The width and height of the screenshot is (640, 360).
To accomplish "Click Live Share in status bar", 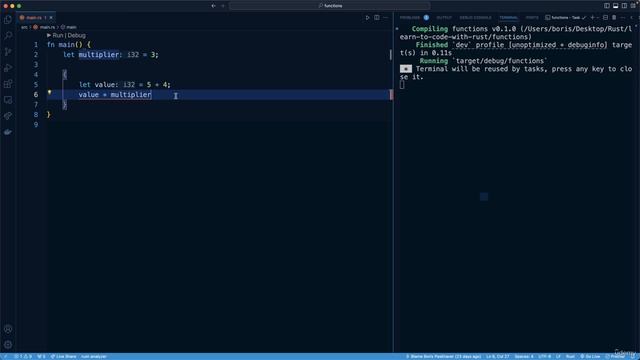I will (63, 356).
